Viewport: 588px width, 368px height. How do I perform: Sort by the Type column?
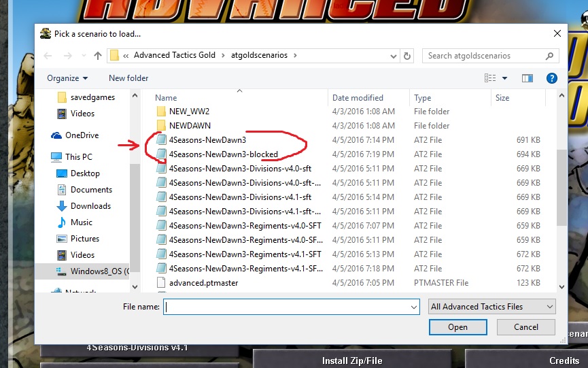(423, 98)
